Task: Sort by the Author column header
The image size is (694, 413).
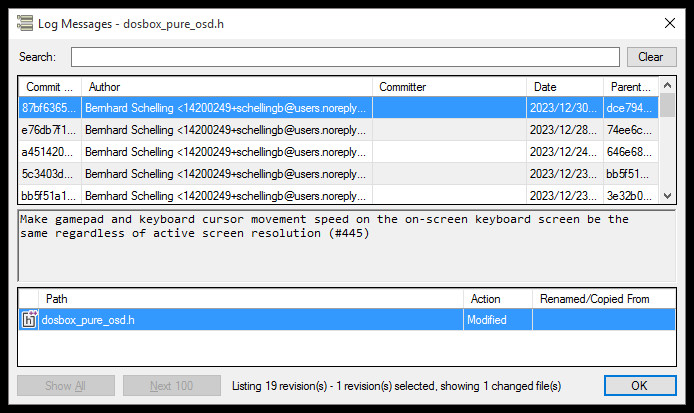Action: tap(227, 87)
